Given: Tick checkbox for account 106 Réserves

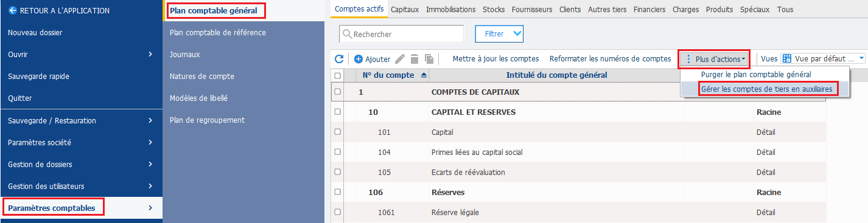Looking at the screenshot, I should coord(338,192).
